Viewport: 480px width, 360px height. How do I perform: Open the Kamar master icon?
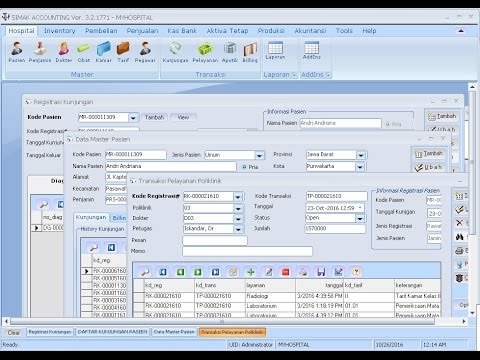tap(104, 52)
